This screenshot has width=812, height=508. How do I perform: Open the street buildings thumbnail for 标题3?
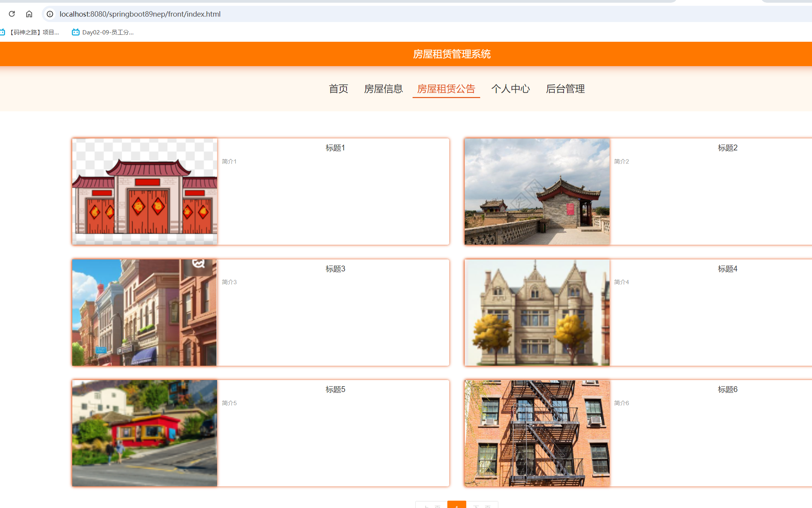point(144,312)
